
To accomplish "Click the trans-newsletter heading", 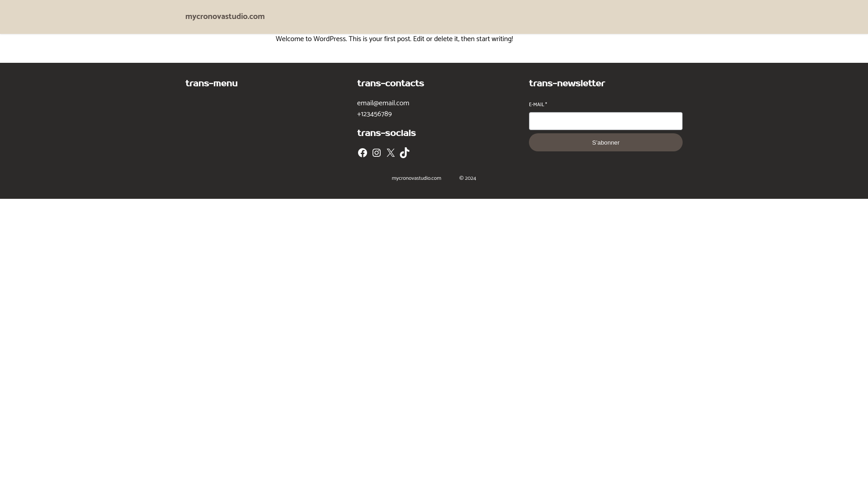I will click(567, 83).
